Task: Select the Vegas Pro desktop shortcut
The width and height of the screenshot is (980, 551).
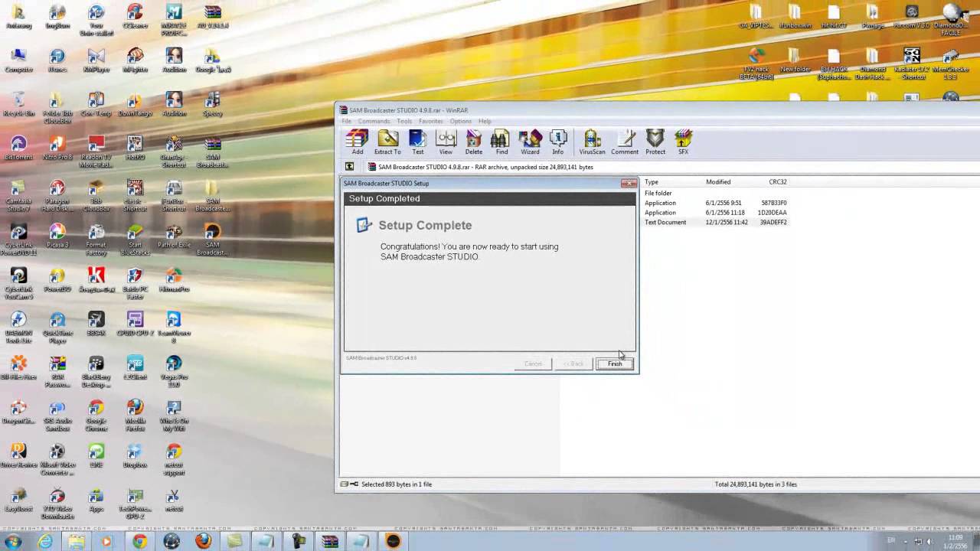Action: click(174, 372)
